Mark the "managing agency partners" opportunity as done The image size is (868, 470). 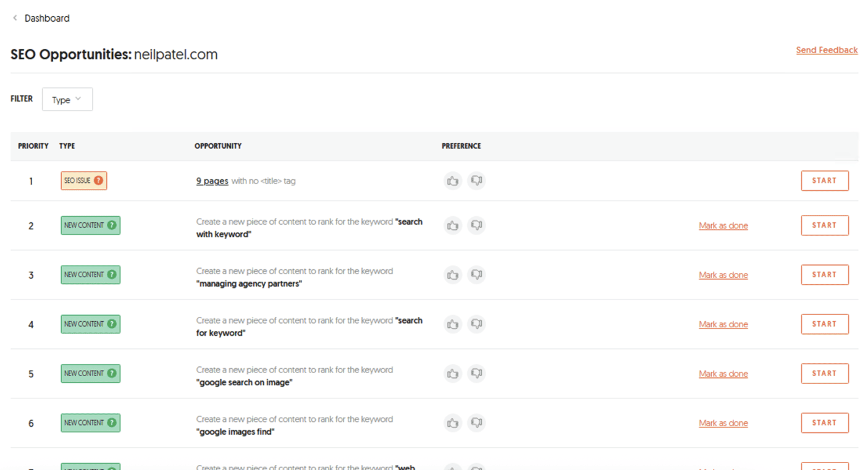(x=723, y=274)
